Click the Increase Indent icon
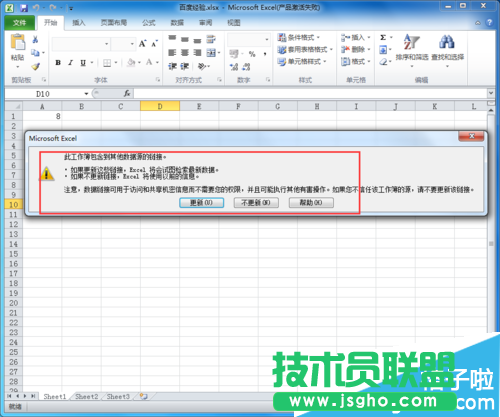 [185, 66]
